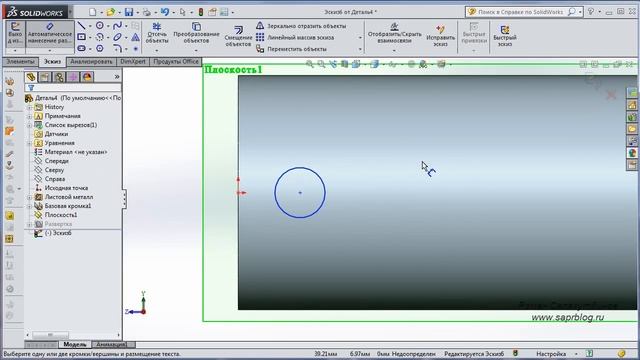Image resolution: width=640 pixels, height=360 pixels.
Task: Open FeatureManager design tree tab
Action: 31,77
